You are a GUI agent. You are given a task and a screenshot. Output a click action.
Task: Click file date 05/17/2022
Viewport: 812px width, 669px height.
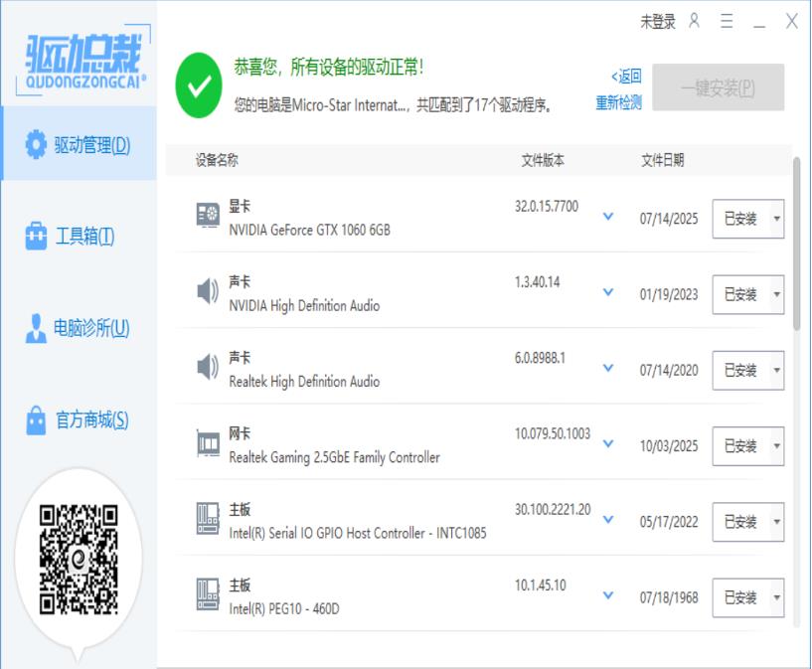click(x=669, y=522)
